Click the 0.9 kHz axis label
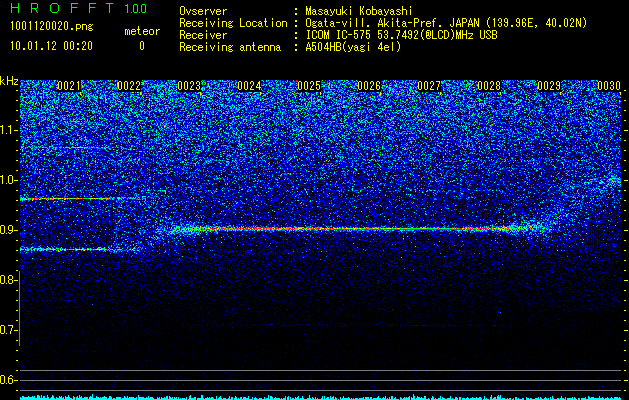629x400 pixels. click(x=8, y=230)
